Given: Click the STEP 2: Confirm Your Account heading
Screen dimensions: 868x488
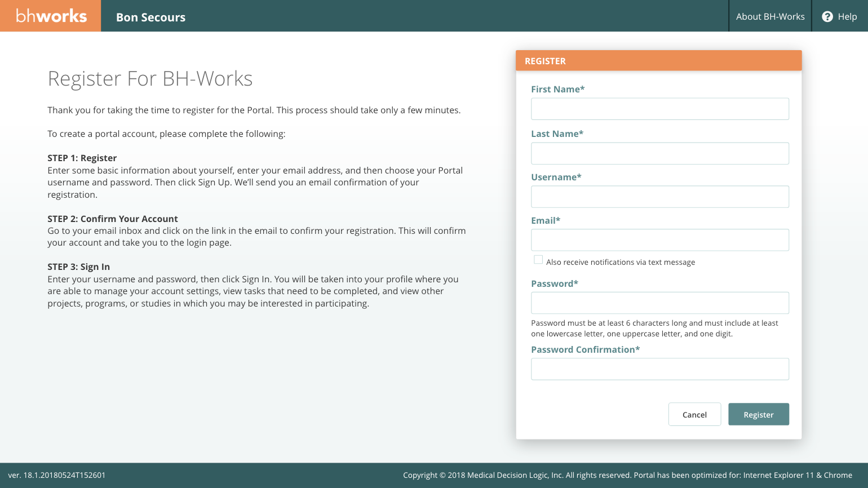Looking at the screenshot, I should [113, 219].
